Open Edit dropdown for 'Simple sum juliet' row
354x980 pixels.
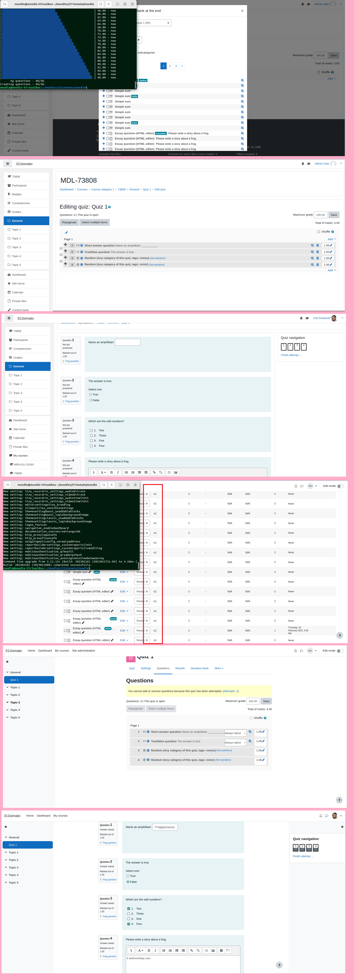tap(124, 572)
